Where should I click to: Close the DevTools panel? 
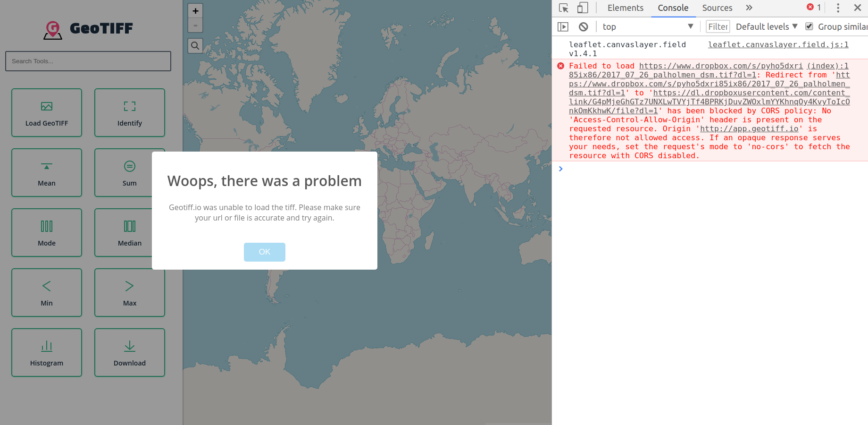coord(858,8)
